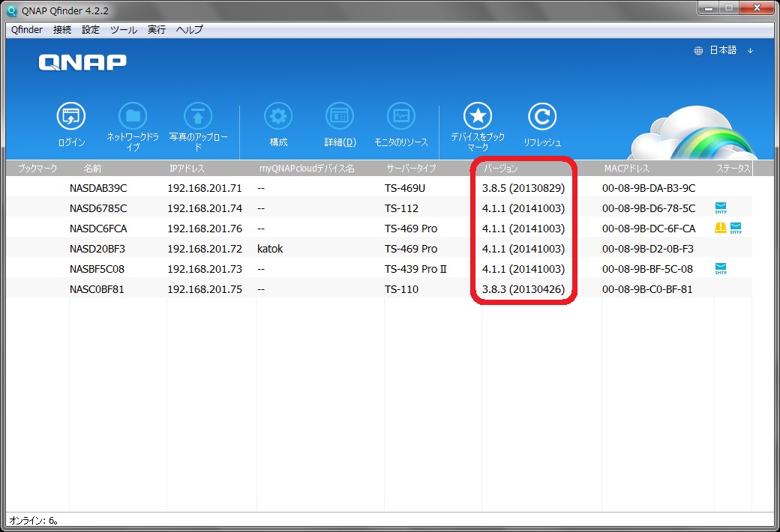Open the 設定 (Settings) menu
Image resolution: width=780 pixels, height=532 pixels.
91,30
